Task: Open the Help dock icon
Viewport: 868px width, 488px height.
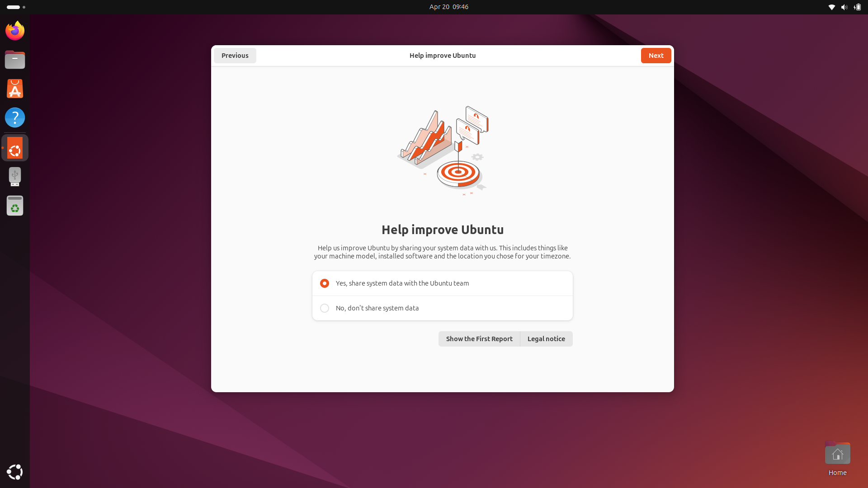Action: pyautogui.click(x=15, y=117)
